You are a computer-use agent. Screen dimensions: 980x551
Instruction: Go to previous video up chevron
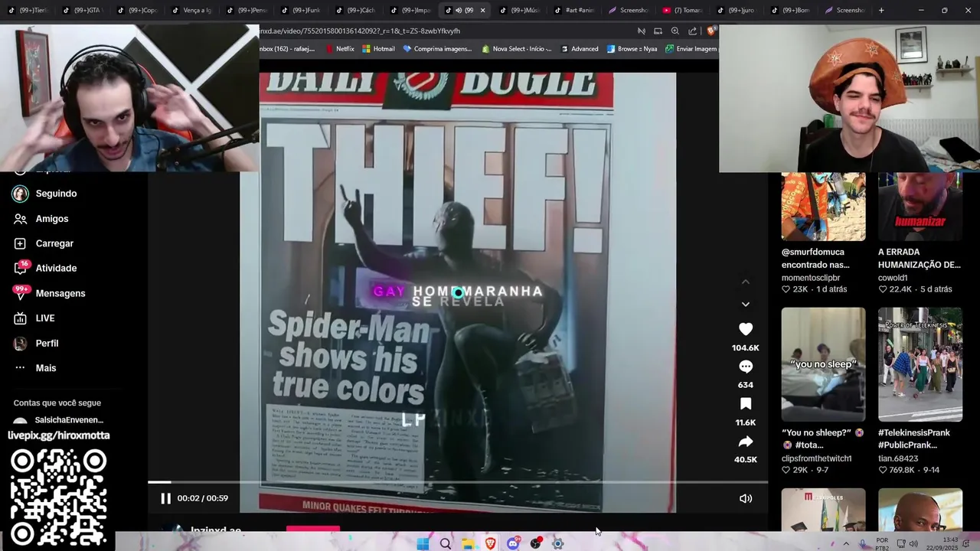pos(746,282)
